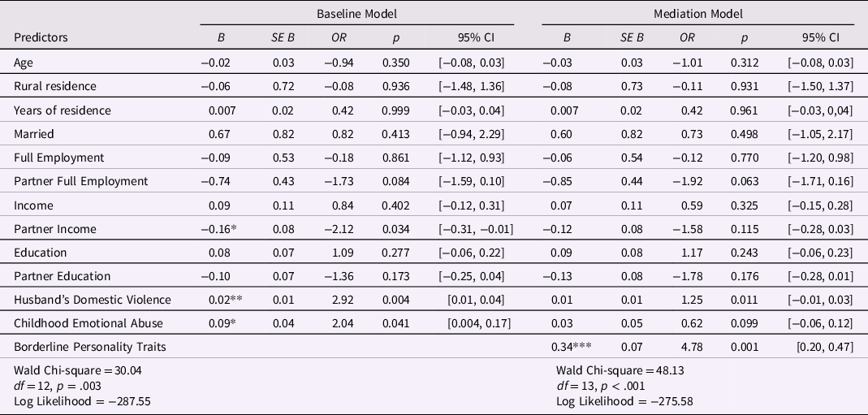The width and height of the screenshot is (868, 415).
Task: Click the "Age" row label
Action: (24, 63)
